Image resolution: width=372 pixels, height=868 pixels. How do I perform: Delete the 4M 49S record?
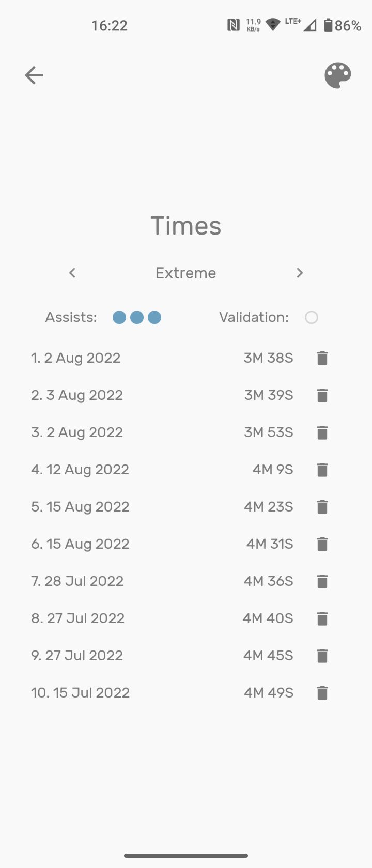click(322, 693)
